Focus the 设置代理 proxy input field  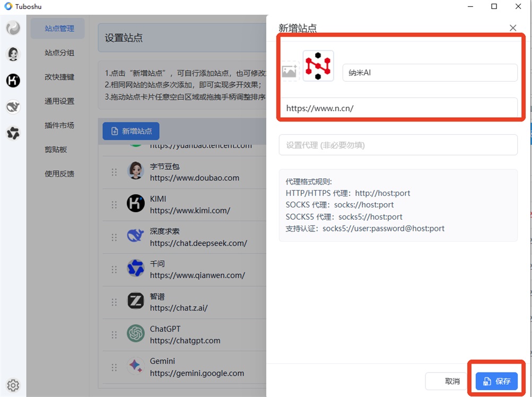click(x=398, y=145)
